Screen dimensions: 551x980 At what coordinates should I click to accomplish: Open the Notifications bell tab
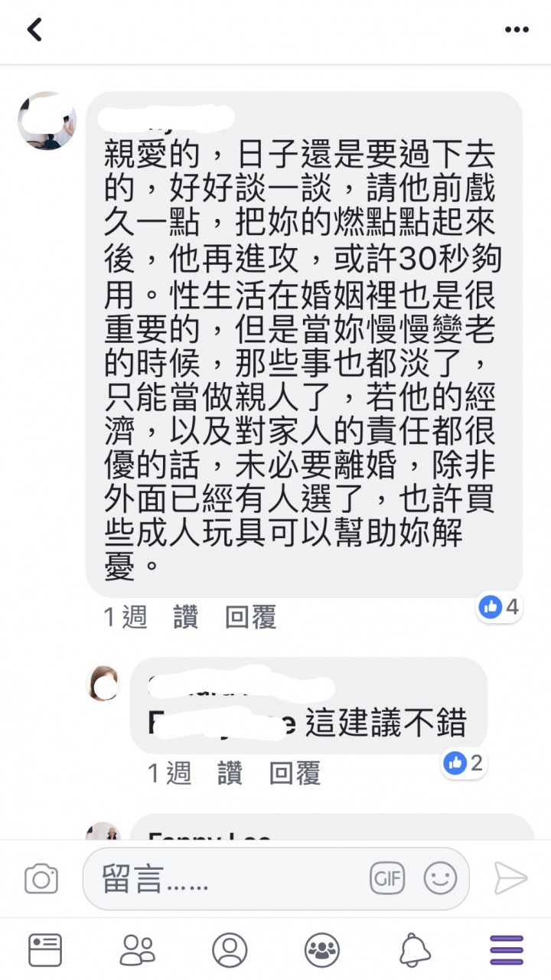click(x=414, y=950)
